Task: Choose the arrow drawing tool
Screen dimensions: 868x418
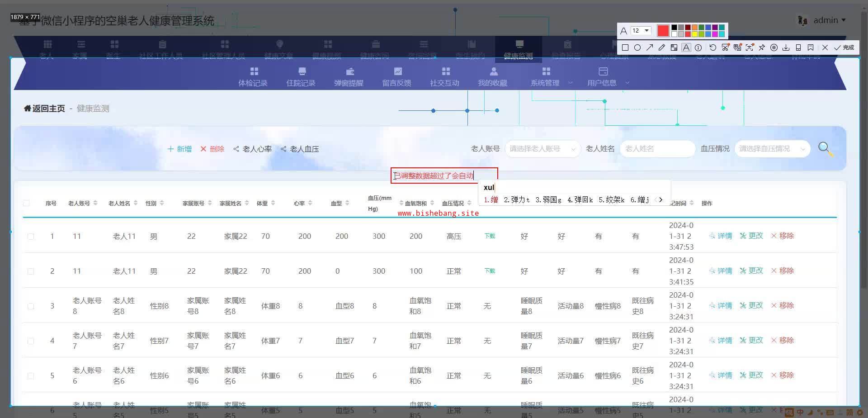Action: coord(650,47)
